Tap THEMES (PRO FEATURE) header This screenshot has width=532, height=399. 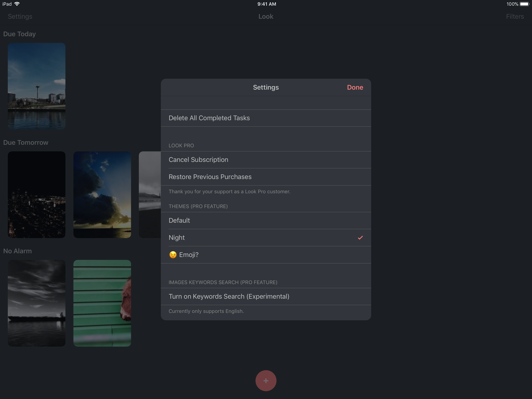pyautogui.click(x=198, y=206)
